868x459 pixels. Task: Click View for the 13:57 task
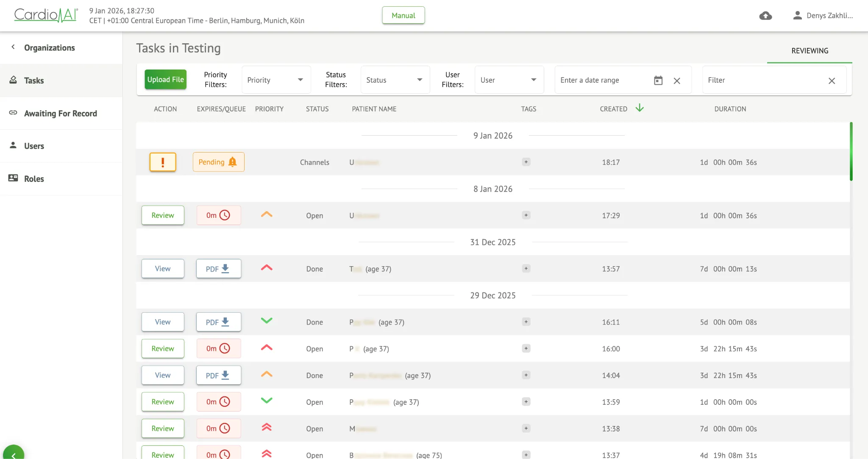pyautogui.click(x=163, y=269)
